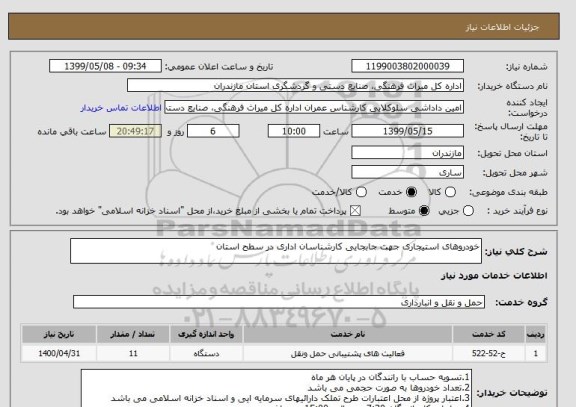Click the واحد اندازه گیری column header
This screenshot has height=407, width=576.
pos(206,334)
